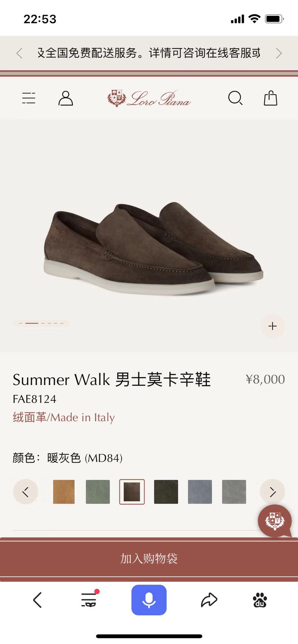The image size is (298, 644).
Task: Go back with browser back arrow
Action: point(37,600)
